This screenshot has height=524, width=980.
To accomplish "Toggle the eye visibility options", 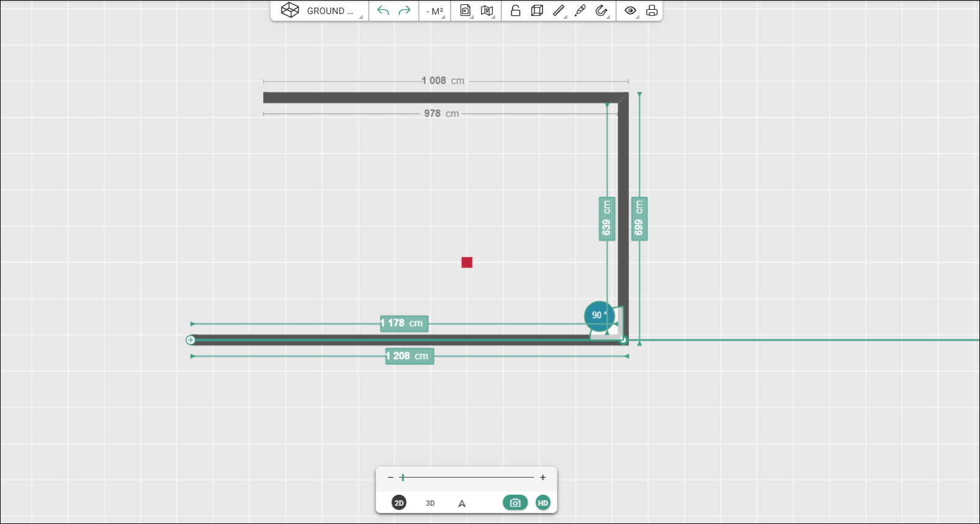I will pyautogui.click(x=631, y=11).
